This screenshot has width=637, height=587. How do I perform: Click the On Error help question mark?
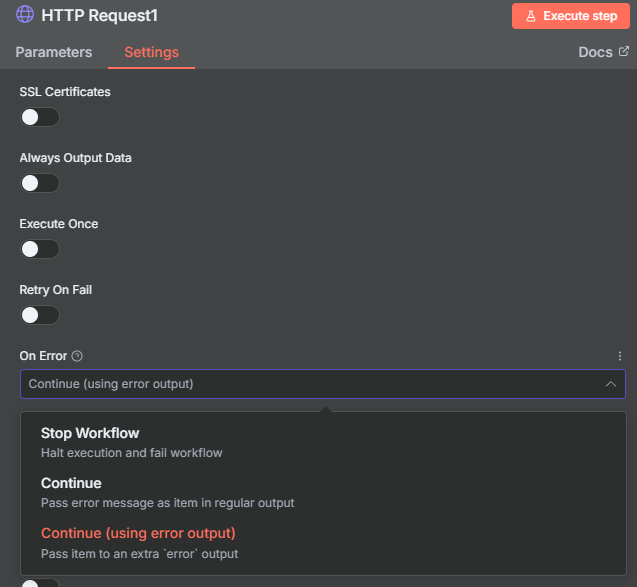[x=77, y=356]
